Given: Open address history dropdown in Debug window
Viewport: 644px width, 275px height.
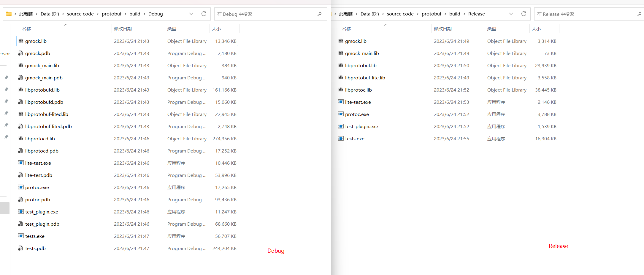Looking at the screenshot, I should tap(191, 14).
